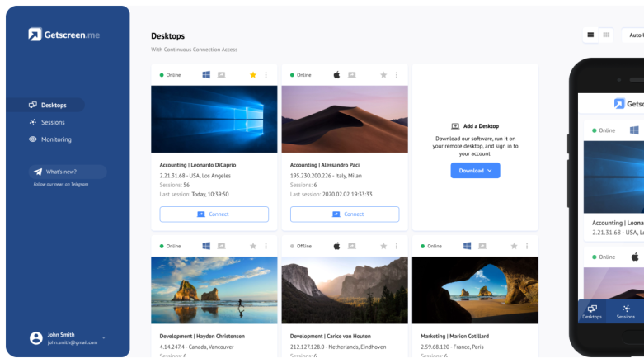The image size is (644, 363).
Task: Tap Sessions tab in phone mockup
Action: [626, 312]
